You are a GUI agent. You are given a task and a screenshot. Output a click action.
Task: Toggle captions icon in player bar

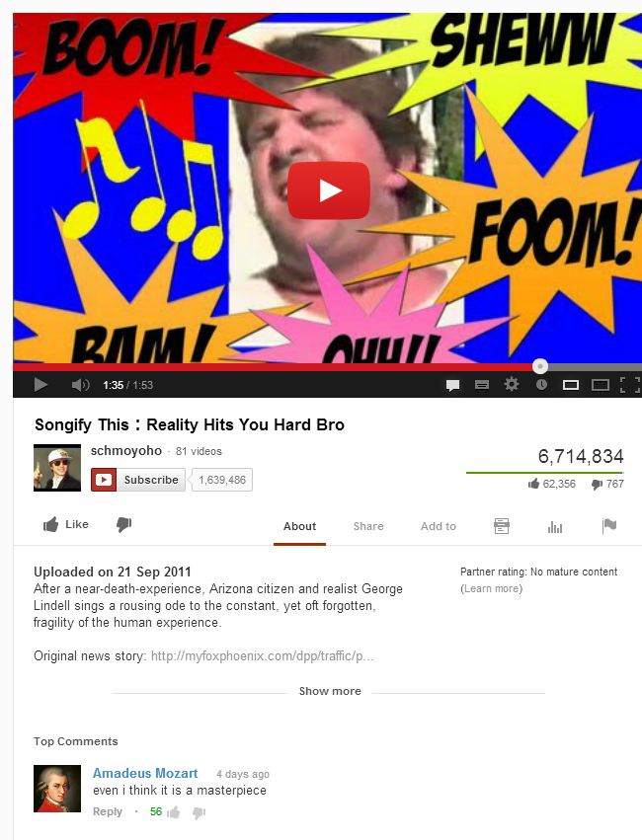coord(482,384)
